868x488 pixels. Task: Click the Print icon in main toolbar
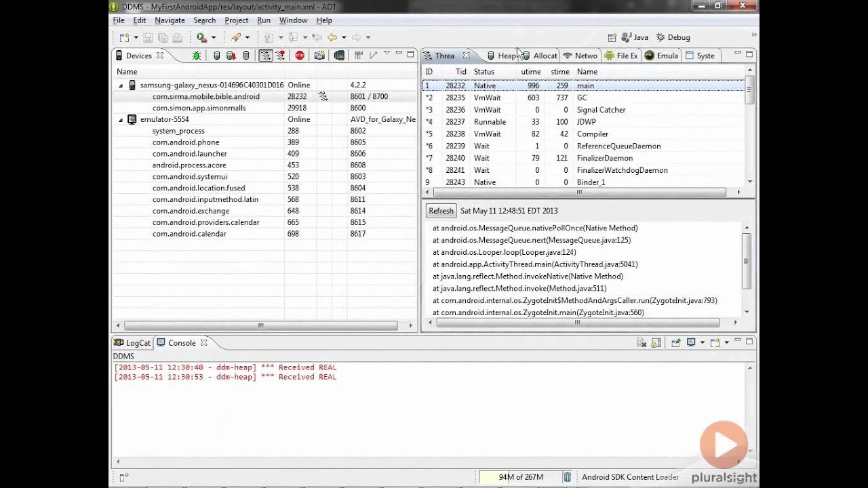point(178,37)
